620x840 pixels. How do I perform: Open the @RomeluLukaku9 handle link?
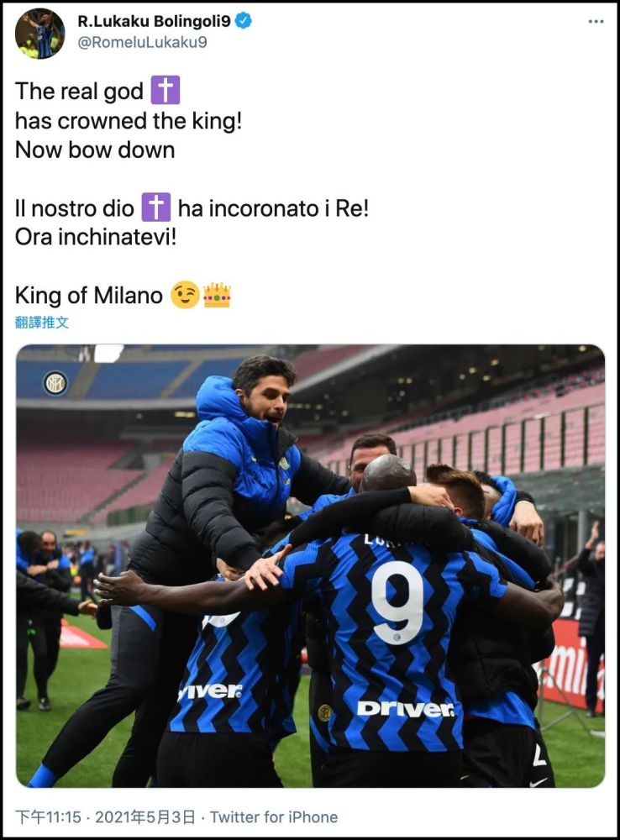(x=142, y=42)
